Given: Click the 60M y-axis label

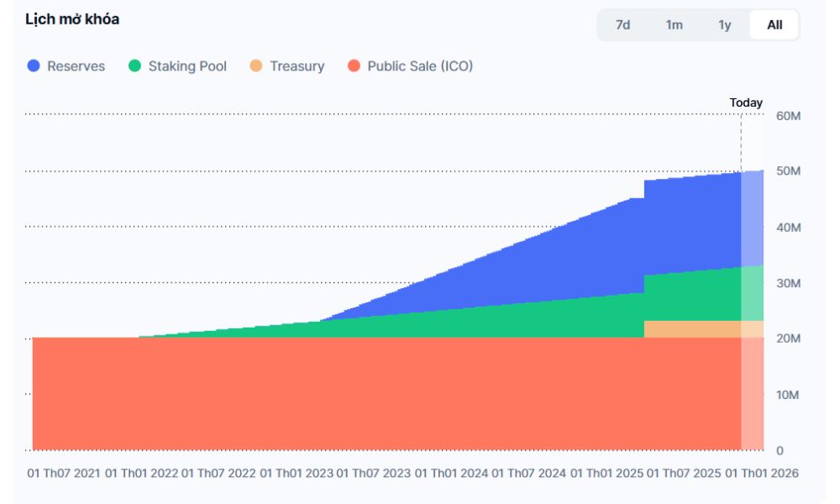Looking at the screenshot, I should [788, 115].
